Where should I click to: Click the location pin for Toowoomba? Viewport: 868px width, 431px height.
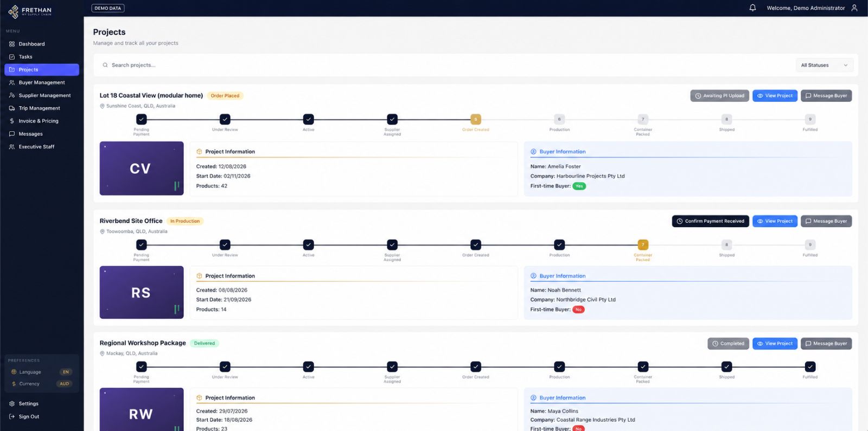point(102,231)
